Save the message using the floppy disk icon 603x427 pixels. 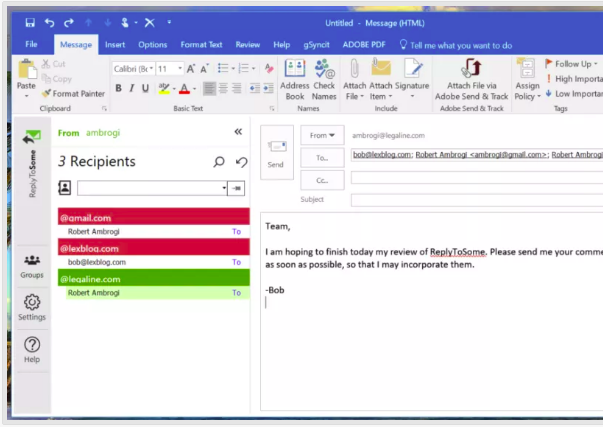click(x=30, y=23)
